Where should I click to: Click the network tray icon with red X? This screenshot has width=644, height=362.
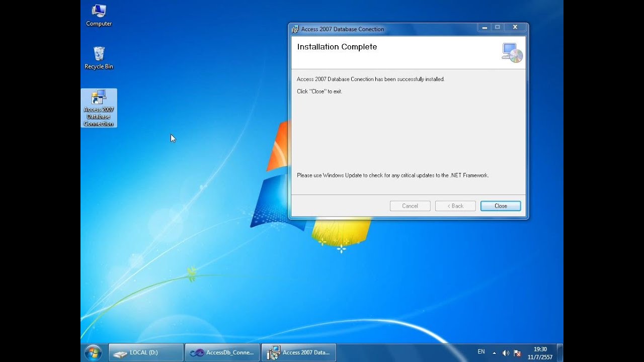tap(517, 353)
